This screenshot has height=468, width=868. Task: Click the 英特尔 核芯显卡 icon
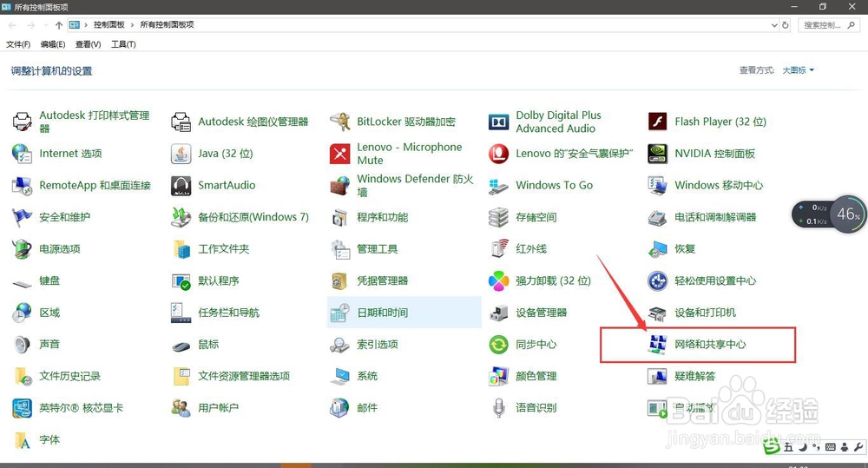[x=23, y=408]
